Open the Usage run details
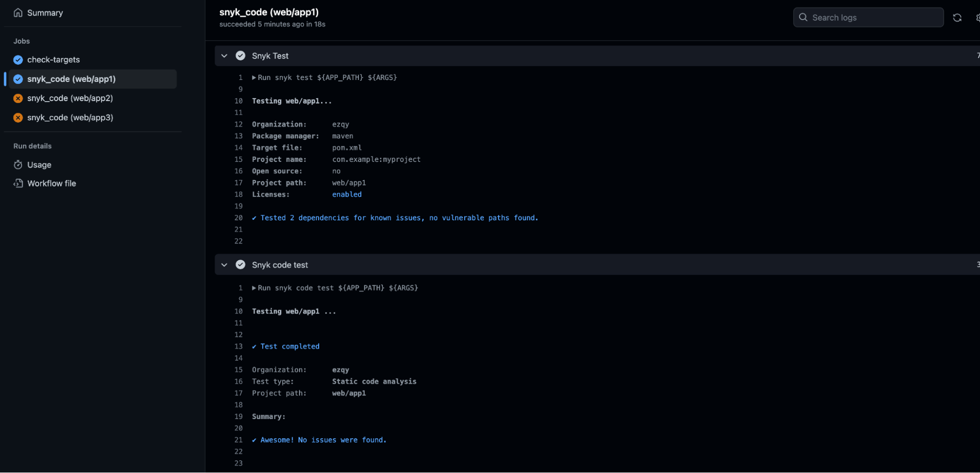 [x=39, y=165]
